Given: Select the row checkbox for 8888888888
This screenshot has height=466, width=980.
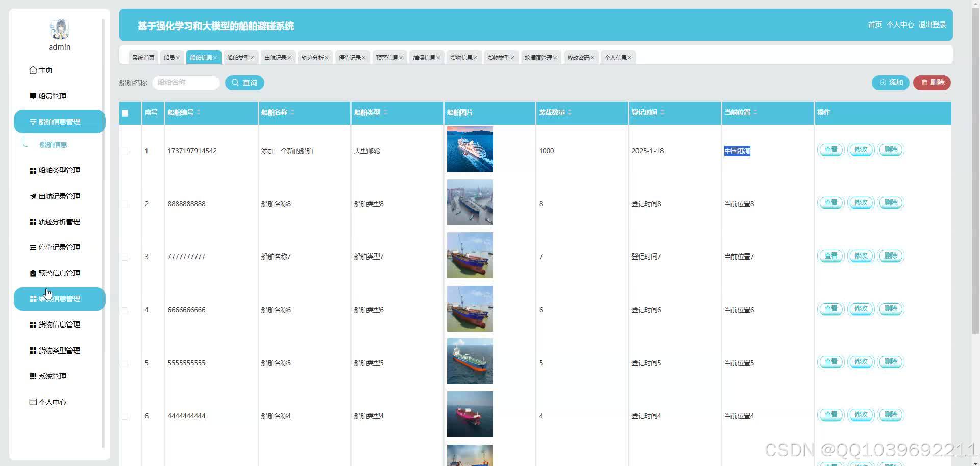Looking at the screenshot, I should coord(125,204).
